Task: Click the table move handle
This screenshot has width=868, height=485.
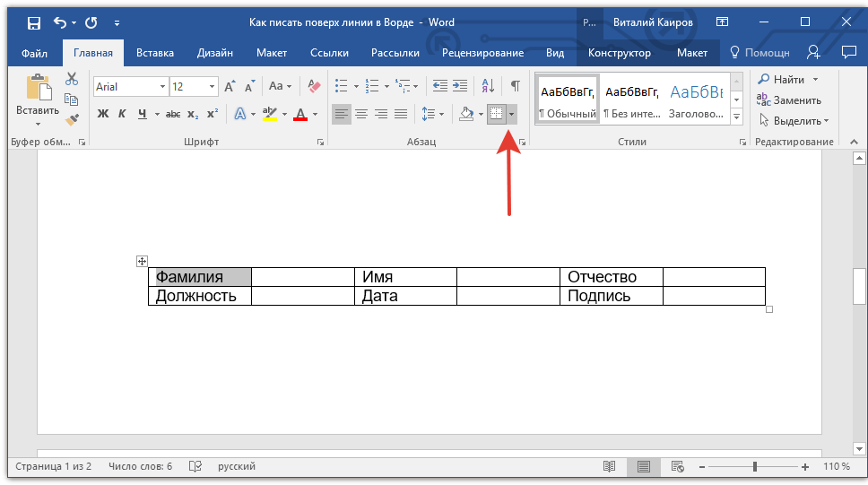Action: click(x=142, y=261)
